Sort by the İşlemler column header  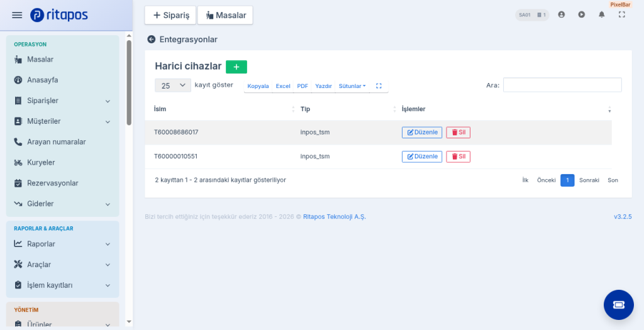(x=505, y=109)
